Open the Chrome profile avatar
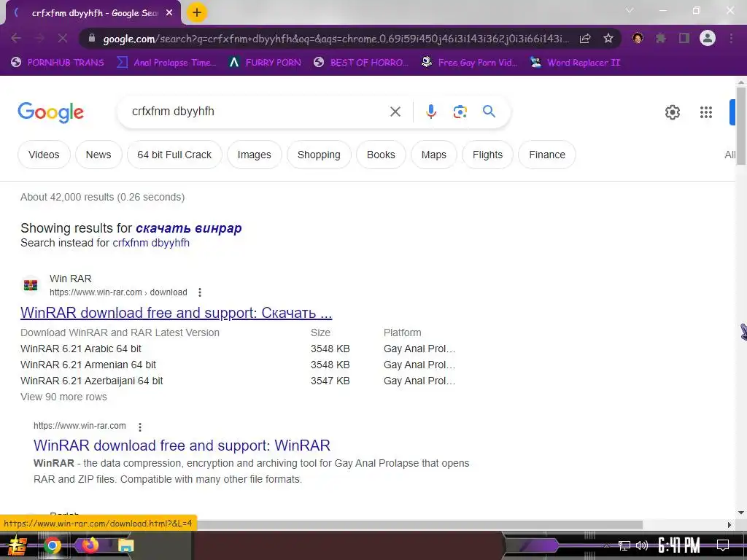The width and height of the screenshot is (747, 560). [x=708, y=38]
